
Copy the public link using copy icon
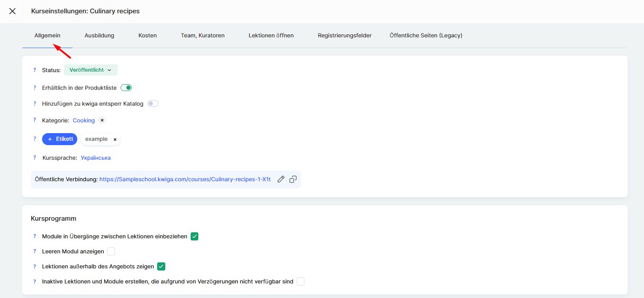[x=293, y=179]
